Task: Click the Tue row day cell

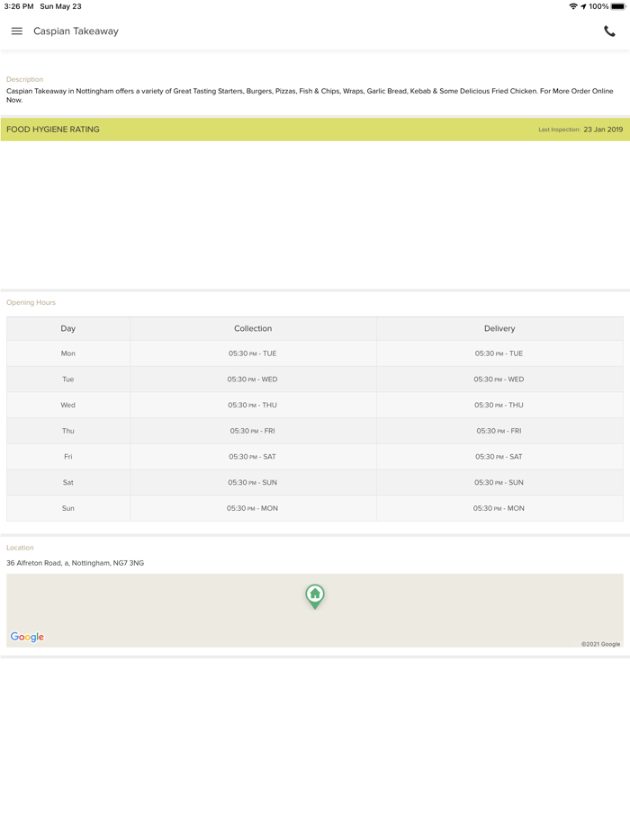Action: pos(68,380)
